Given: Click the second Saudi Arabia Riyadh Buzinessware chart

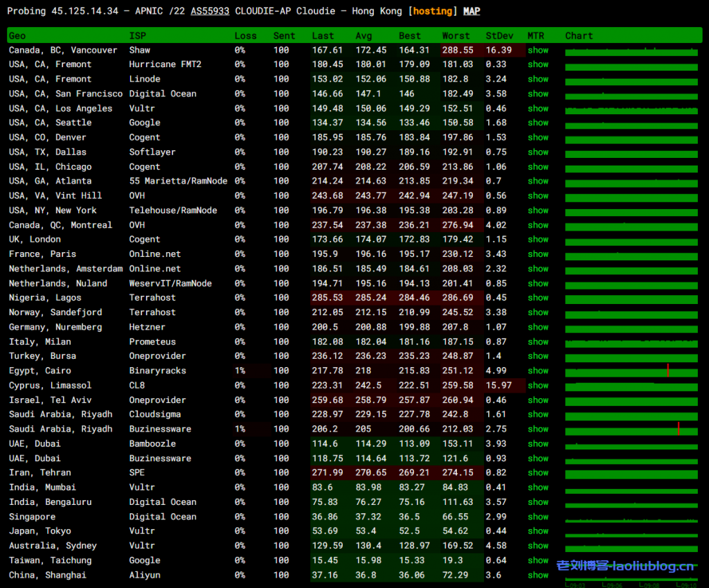Looking at the screenshot, I should pyautogui.click(x=631, y=429).
